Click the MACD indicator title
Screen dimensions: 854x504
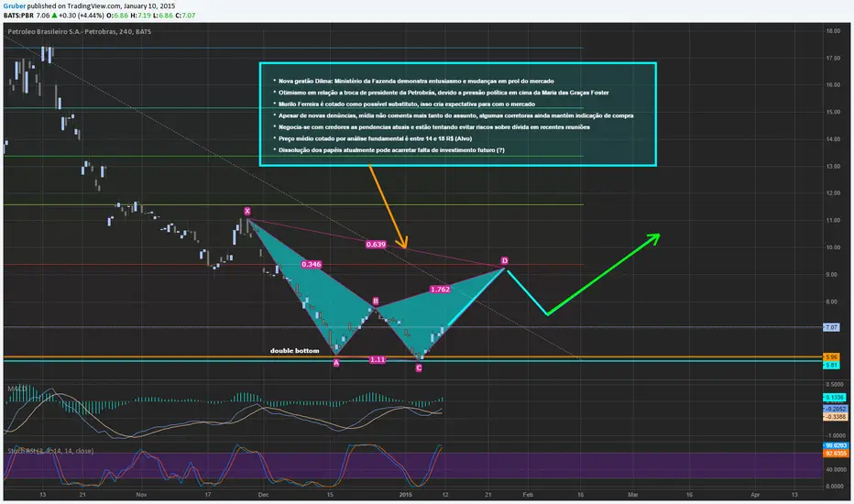click(x=16, y=389)
